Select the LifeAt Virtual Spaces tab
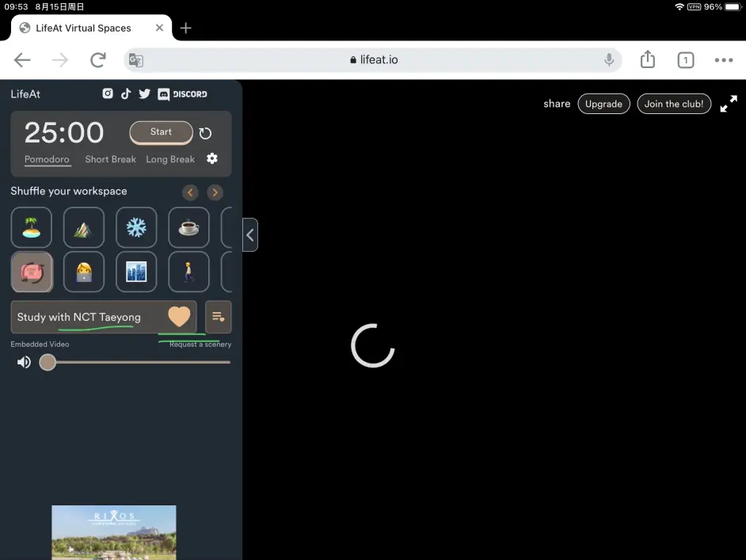The width and height of the screenshot is (746, 560). pos(91,28)
